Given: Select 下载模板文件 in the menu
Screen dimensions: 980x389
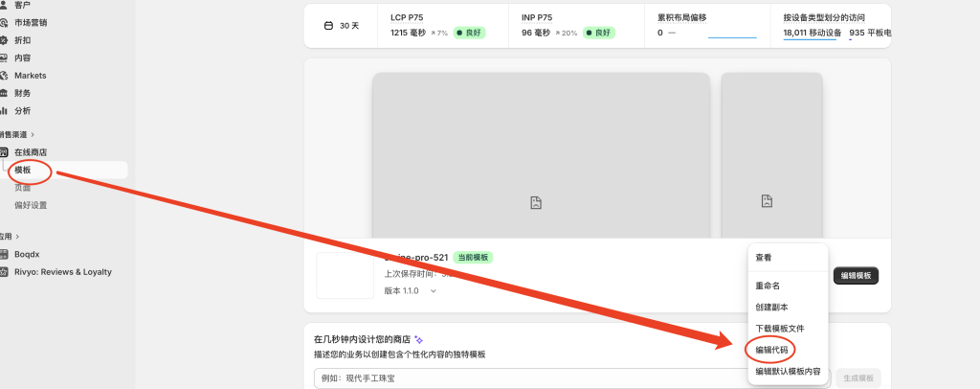Looking at the screenshot, I should [780, 328].
